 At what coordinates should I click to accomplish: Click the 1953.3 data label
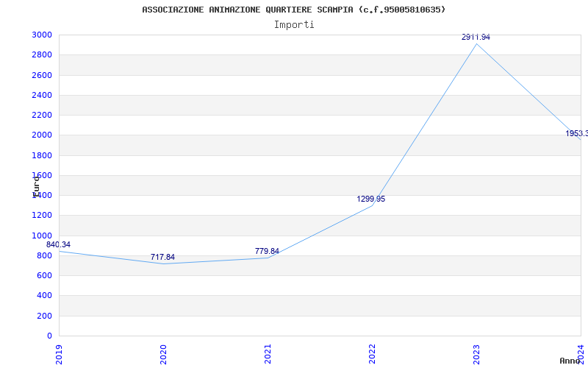click(x=576, y=134)
